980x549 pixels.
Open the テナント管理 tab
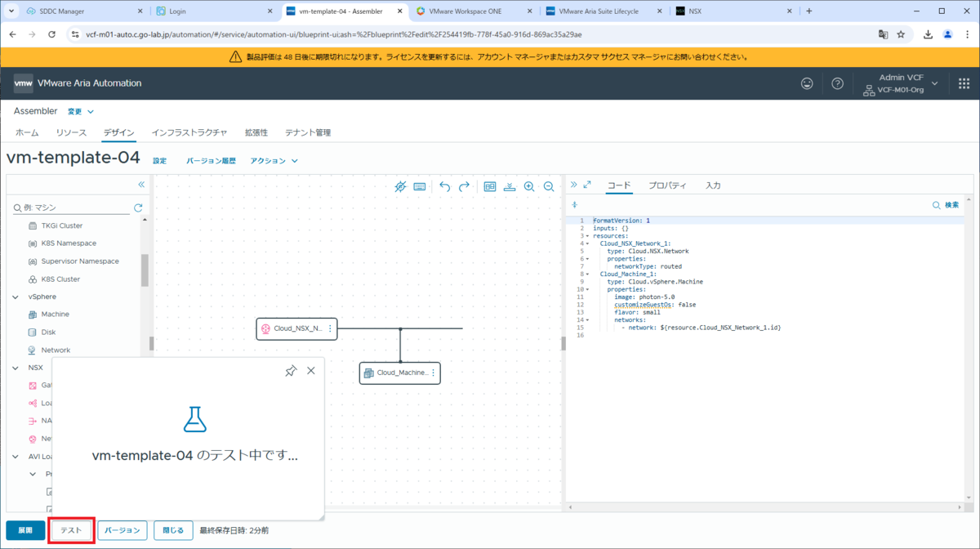308,132
